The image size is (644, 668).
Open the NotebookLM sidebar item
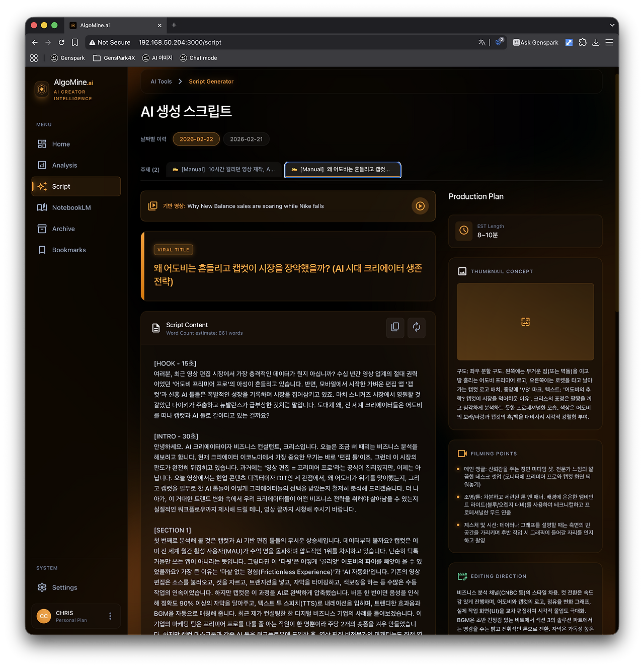70,207
